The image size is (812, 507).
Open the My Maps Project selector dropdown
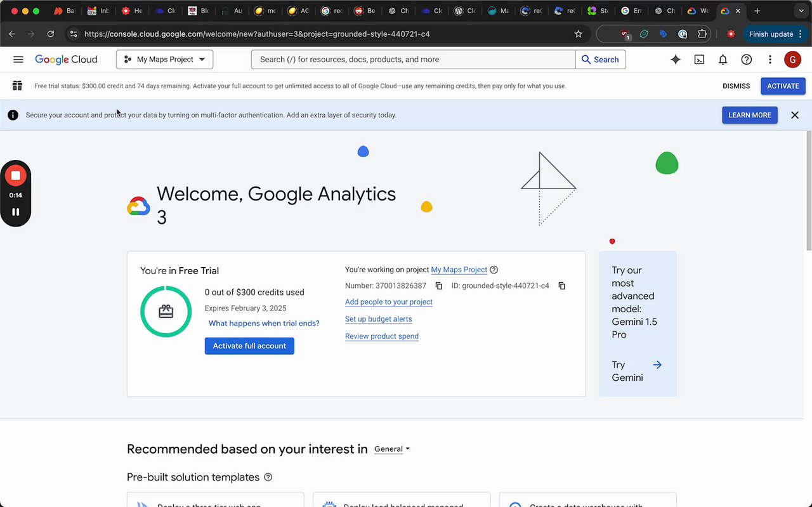(164, 60)
